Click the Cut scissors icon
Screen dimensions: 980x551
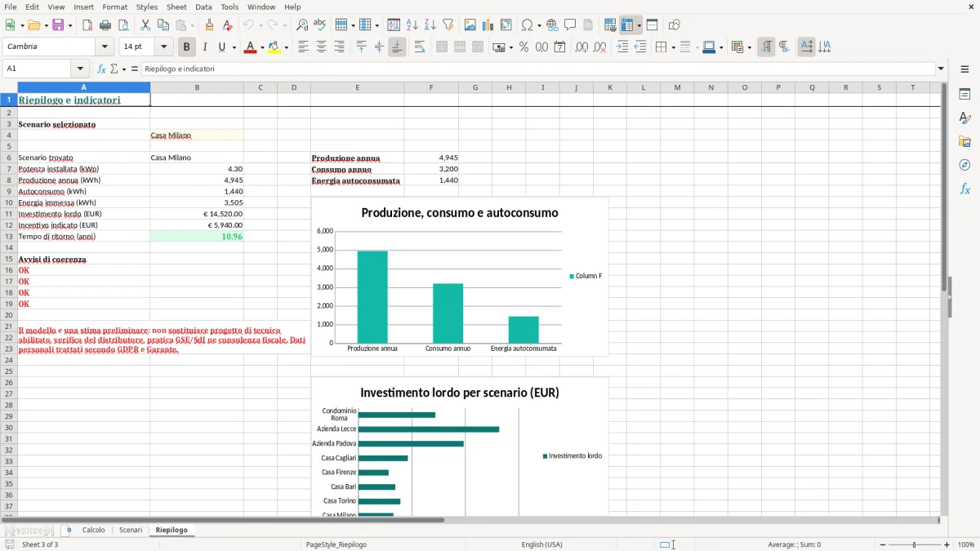coord(145,25)
